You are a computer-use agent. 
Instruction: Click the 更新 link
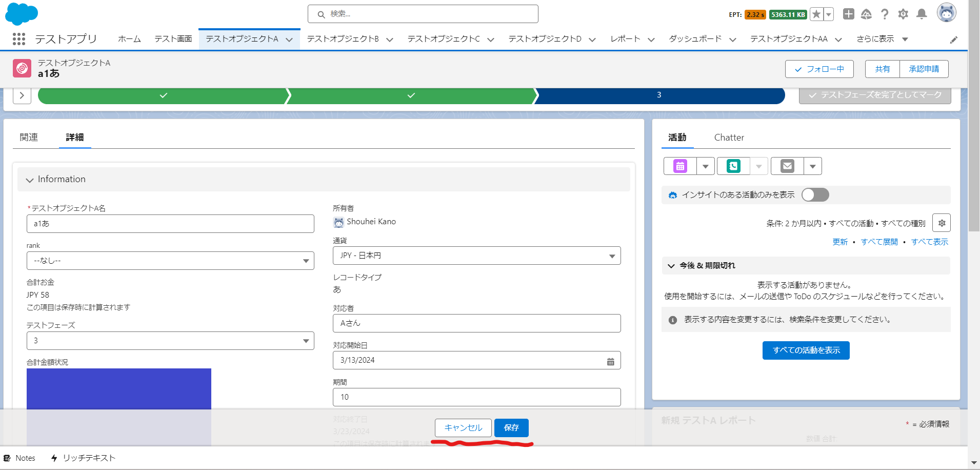click(x=840, y=242)
